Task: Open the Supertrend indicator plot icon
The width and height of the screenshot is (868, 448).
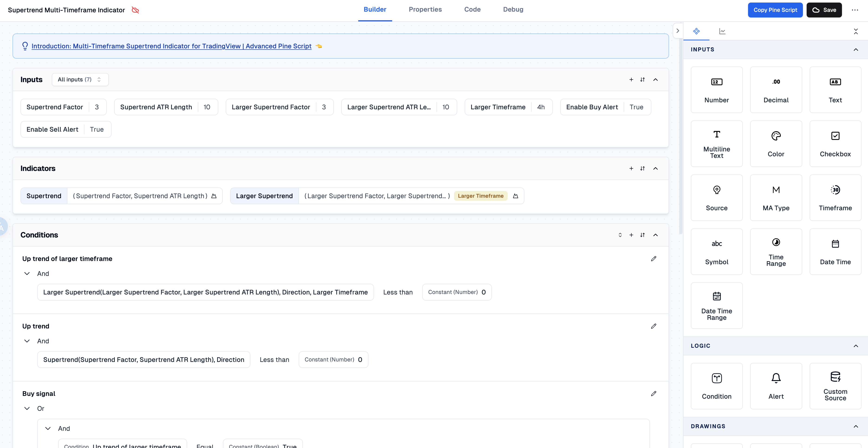Action: 214,196
